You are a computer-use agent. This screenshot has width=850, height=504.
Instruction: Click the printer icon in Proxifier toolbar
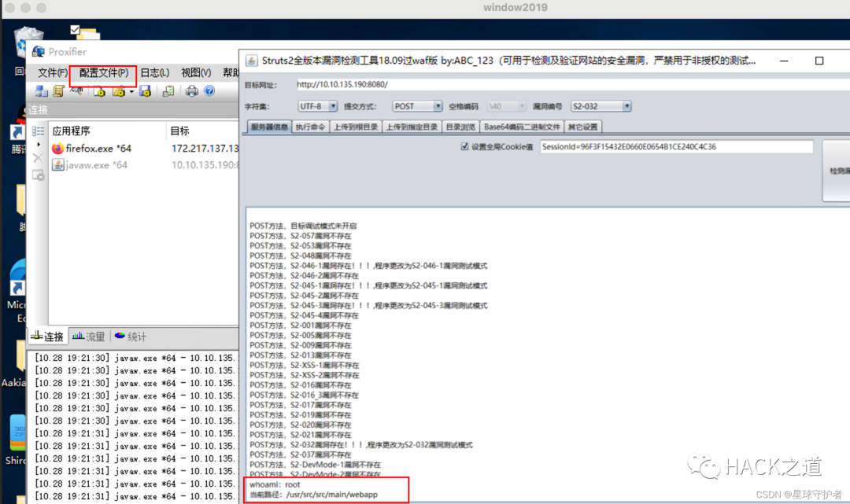[x=192, y=91]
